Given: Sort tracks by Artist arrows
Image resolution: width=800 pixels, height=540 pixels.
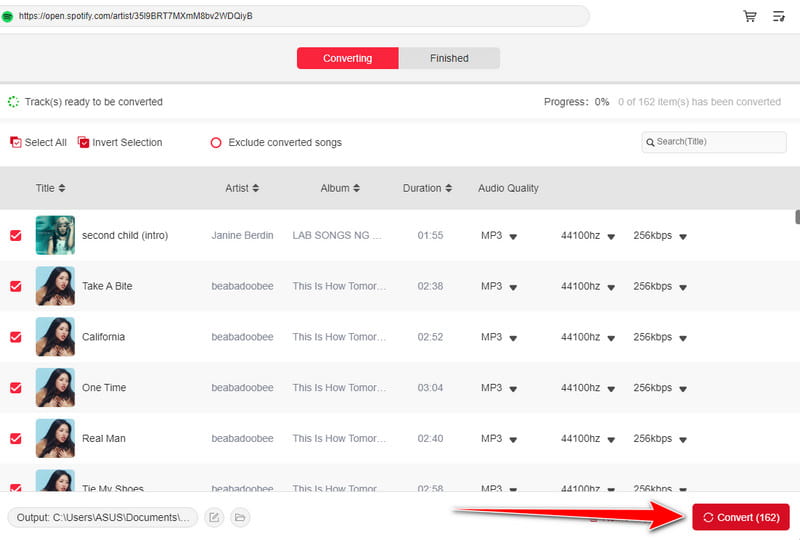Looking at the screenshot, I should (x=256, y=188).
